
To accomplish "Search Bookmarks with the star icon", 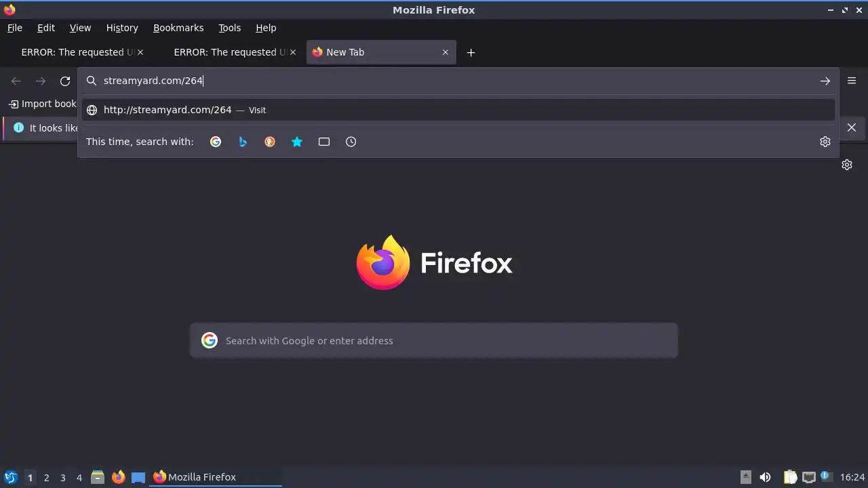I will point(297,142).
